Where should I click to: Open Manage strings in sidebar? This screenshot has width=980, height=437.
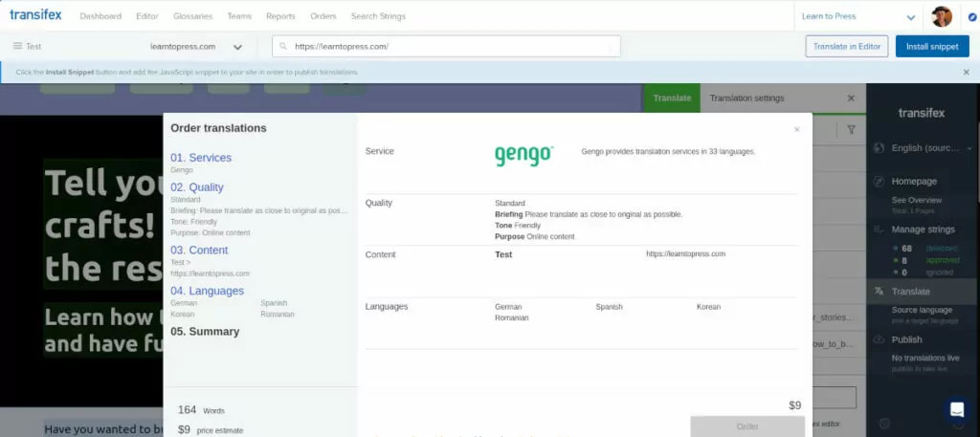pos(924,229)
